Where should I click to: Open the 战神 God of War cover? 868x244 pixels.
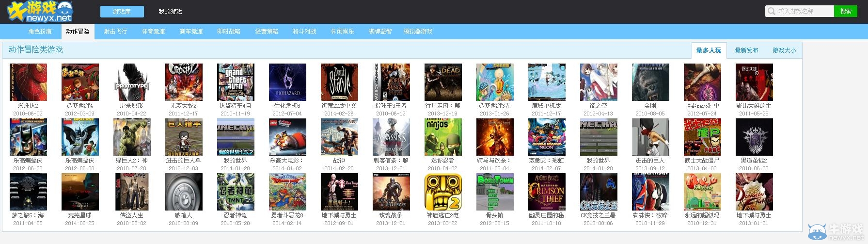click(x=339, y=137)
